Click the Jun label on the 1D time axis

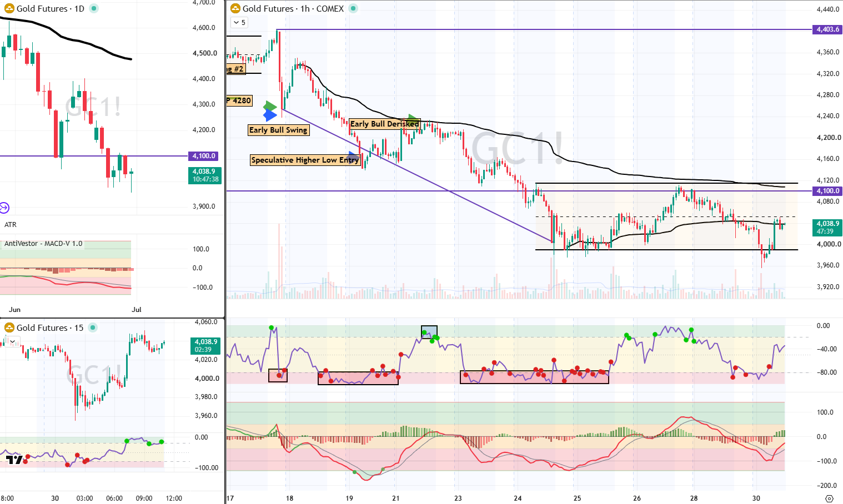(14, 310)
